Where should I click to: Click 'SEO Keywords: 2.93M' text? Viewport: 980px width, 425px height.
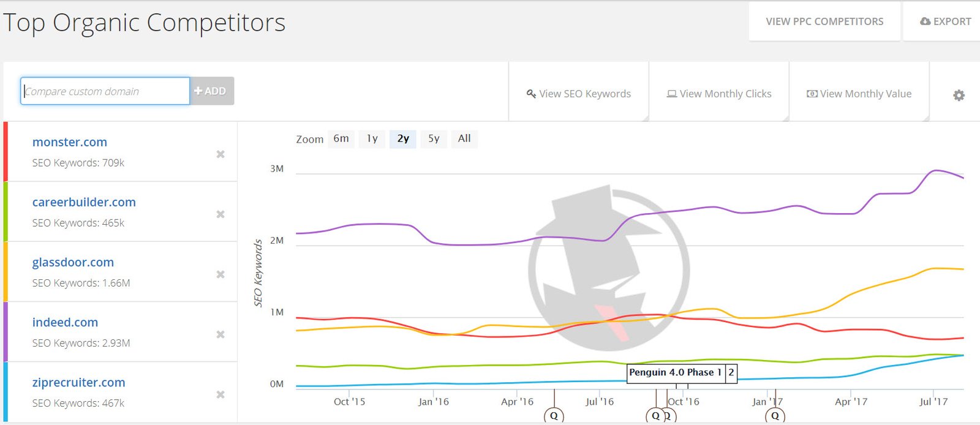click(x=81, y=343)
